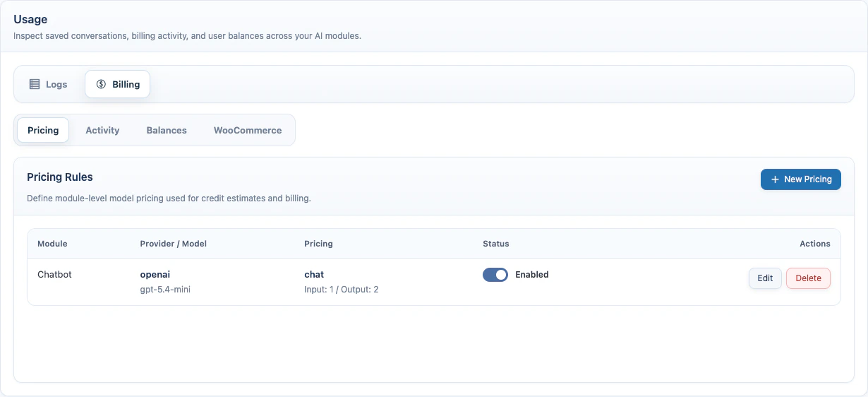Click the Billing dollar icon
Screen dimensions: 868x397
coord(101,84)
